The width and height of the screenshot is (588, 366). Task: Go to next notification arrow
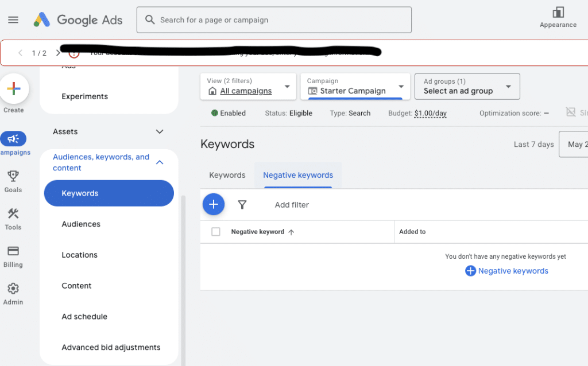click(58, 53)
